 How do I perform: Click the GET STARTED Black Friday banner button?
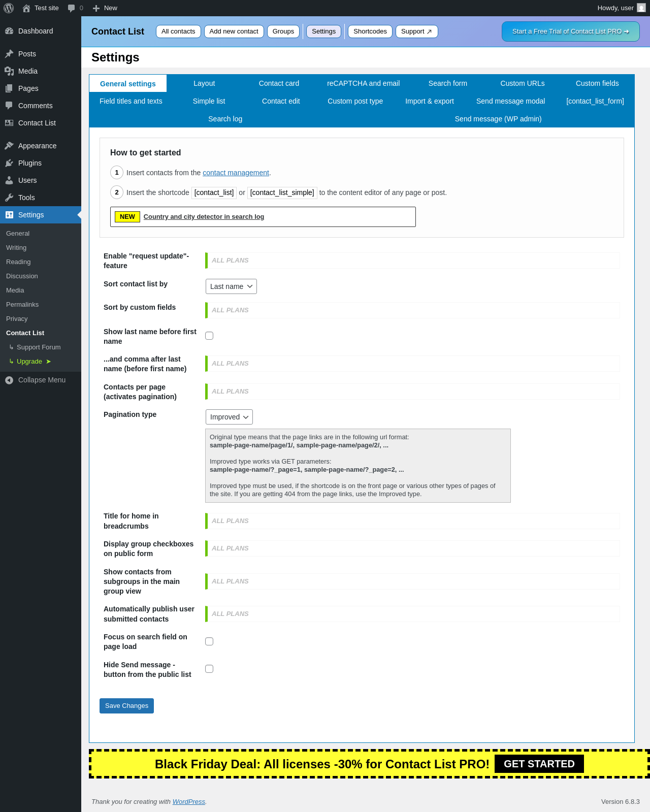click(x=539, y=764)
